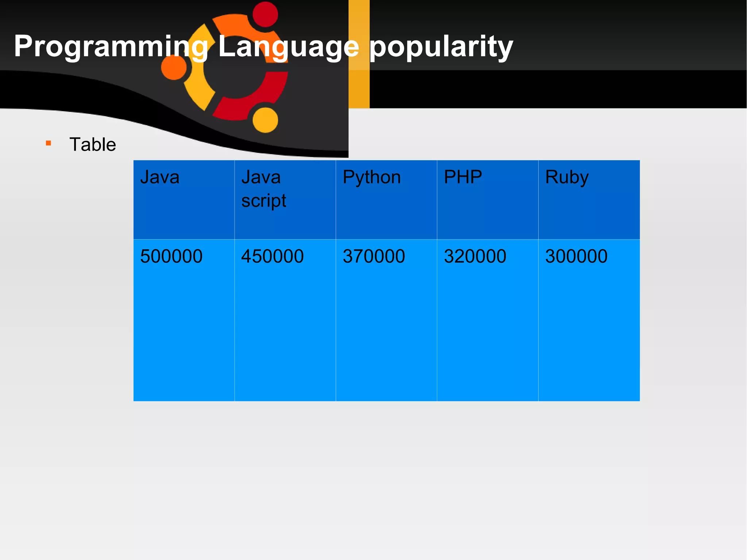This screenshot has width=747, height=560.
Task: Select the 'Python' header cell
Action: pyautogui.click(x=386, y=200)
